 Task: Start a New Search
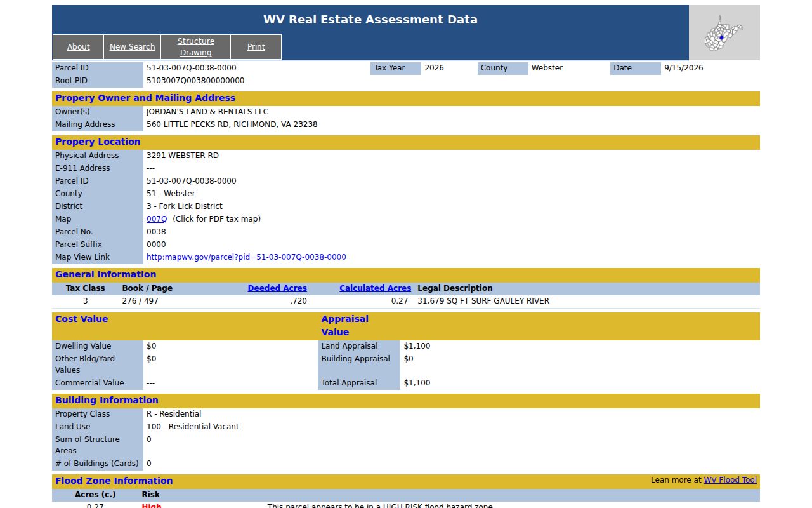point(132,47)
